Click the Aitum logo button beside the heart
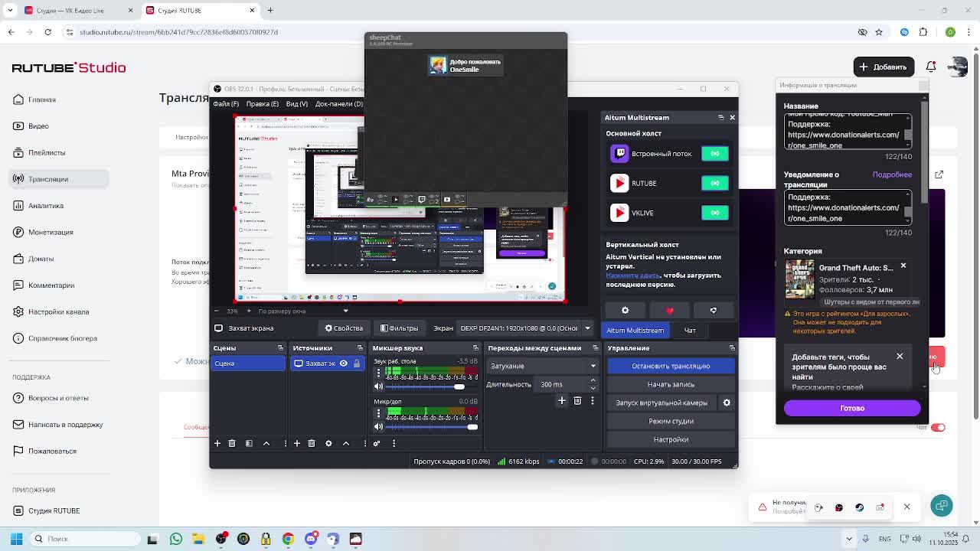 (x=714, y=310)
